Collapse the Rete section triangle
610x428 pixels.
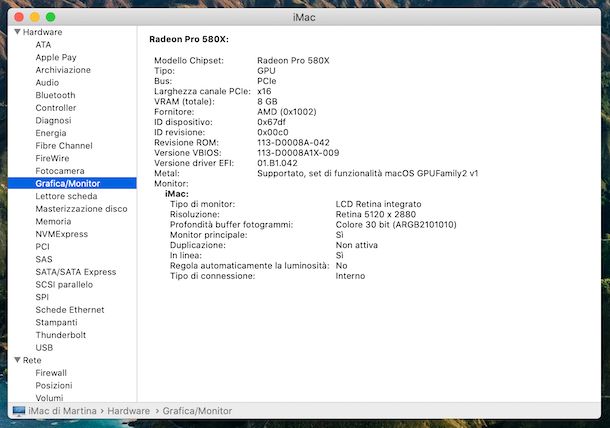[18, 360]
